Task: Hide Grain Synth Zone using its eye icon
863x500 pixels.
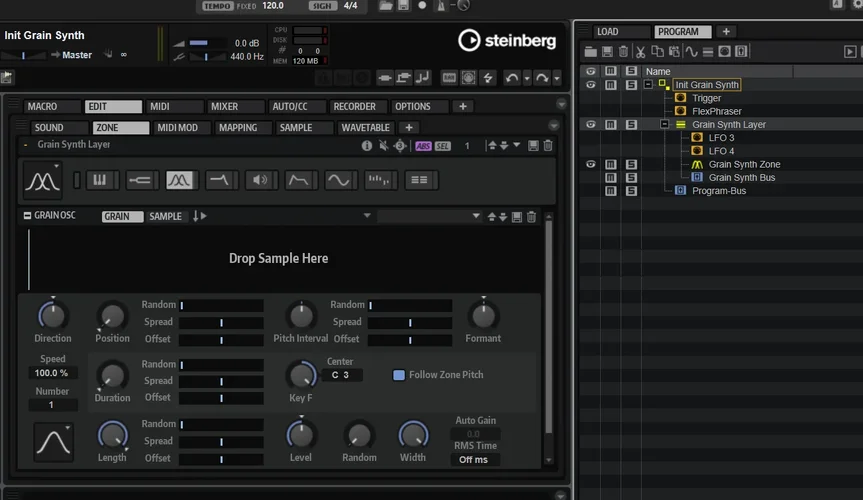Action: (590, 164)
